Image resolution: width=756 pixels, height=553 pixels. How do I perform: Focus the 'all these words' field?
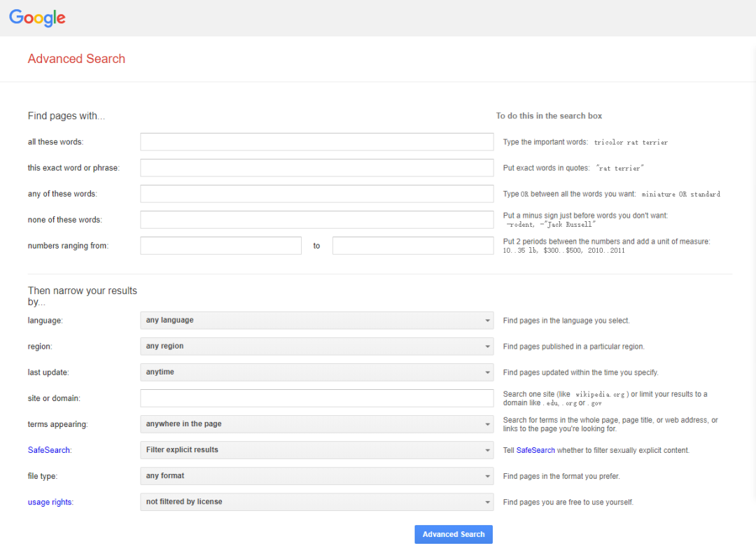tap(316, 142)
